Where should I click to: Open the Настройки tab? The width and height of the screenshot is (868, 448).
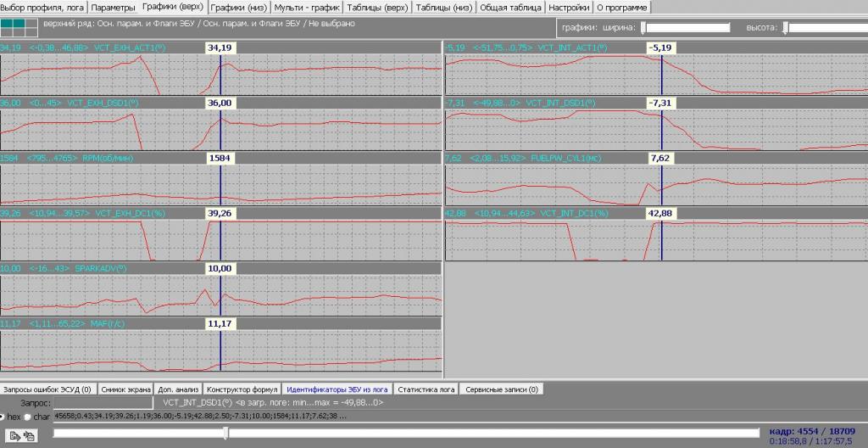coord(569,8)
